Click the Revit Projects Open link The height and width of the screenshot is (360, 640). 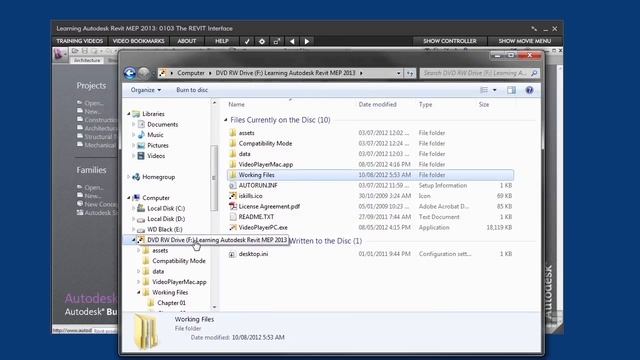[x=93, y=103]
